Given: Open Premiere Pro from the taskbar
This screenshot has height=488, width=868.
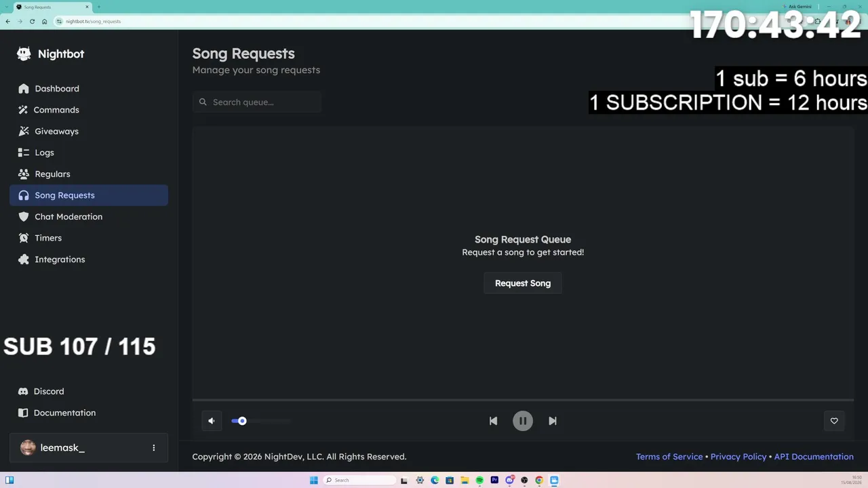Looking at the screenshot, I should click(x=494, y=481).
